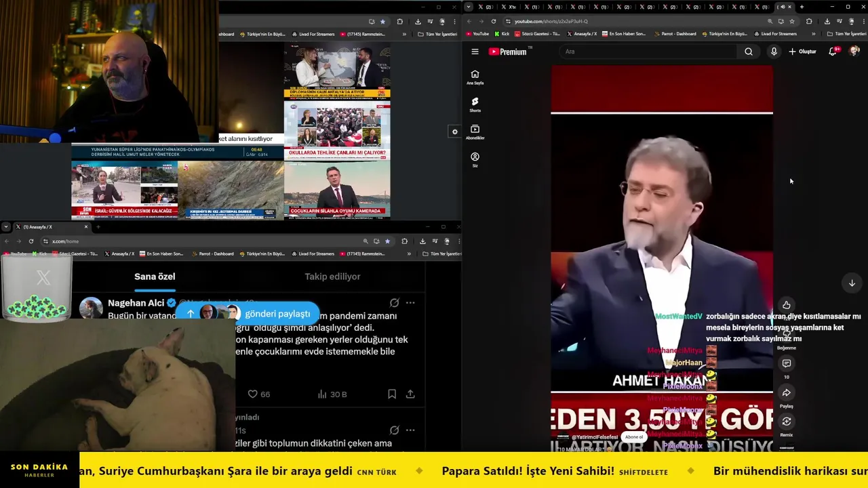
Task: Open the news thumbnail Çocukların silahla oyunu kamerada
Action: [x=337, y=190]
